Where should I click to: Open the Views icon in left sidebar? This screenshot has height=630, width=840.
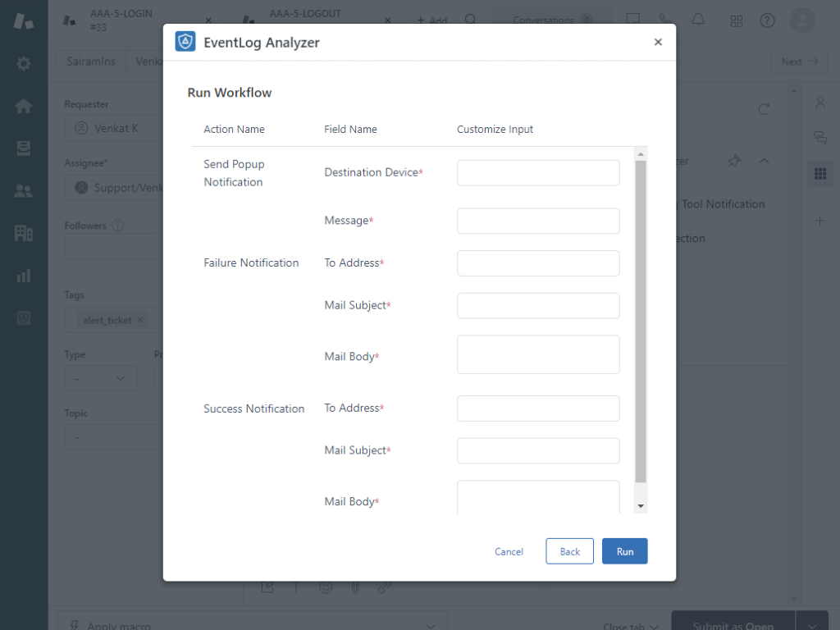[24, 148]
